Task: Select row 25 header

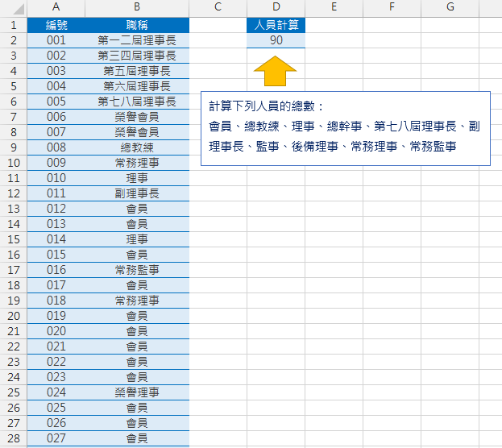Action: tap(14, 392)
